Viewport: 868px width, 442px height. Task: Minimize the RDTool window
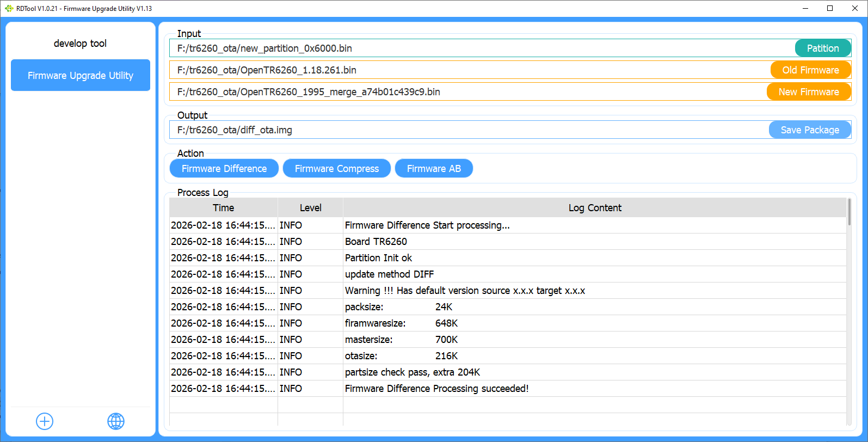805,8
